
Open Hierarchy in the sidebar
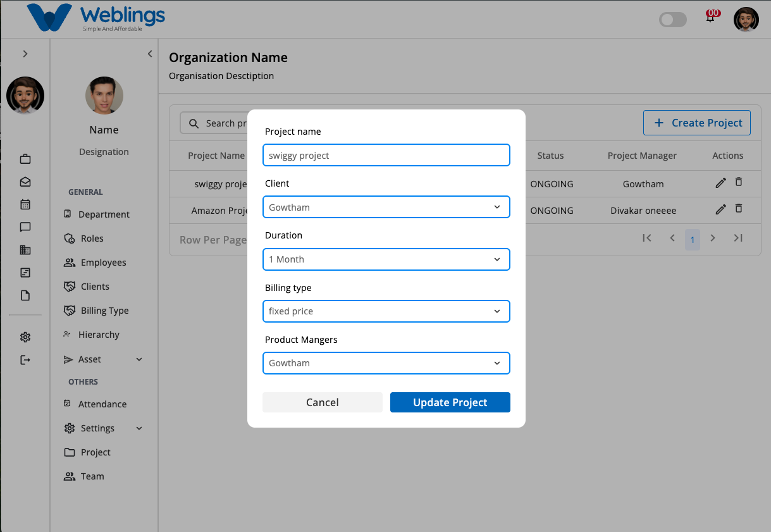click(91, 335)
